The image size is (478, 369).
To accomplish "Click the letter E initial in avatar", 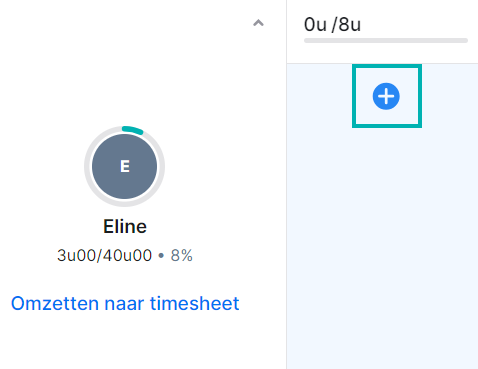I will point(125,166).
